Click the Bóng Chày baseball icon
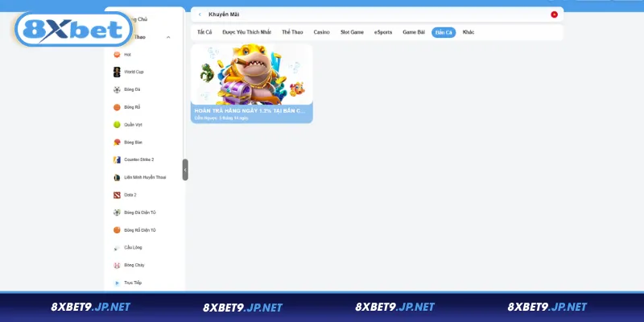The height and width of the screenshot is (322, 644). (x=117, y=266)
